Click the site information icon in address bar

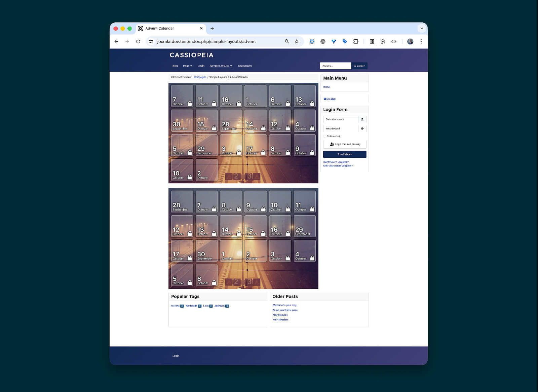(x=151, y=41)
